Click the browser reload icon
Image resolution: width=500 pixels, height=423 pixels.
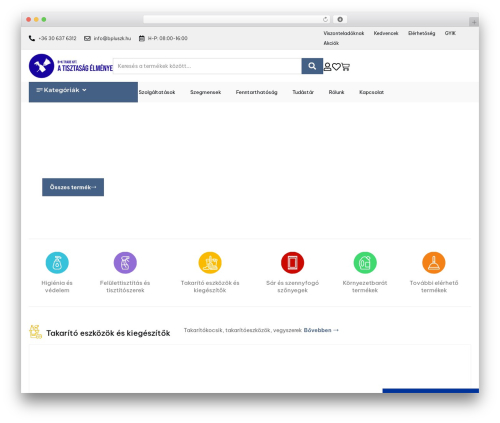coord(325,19)
